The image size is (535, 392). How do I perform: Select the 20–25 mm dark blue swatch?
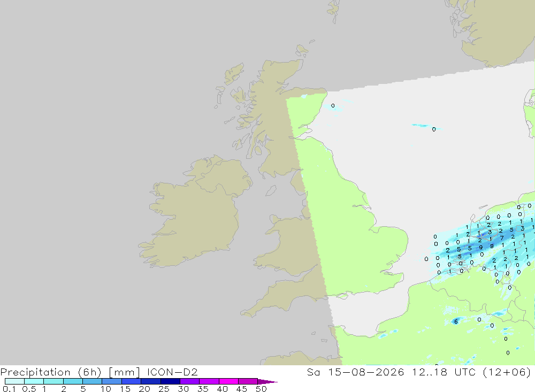tap(150, 381)
